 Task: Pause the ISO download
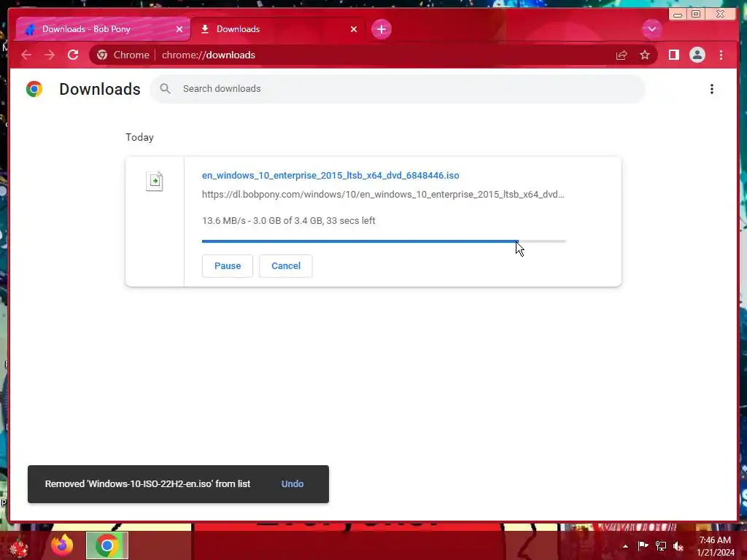[228, 265]
